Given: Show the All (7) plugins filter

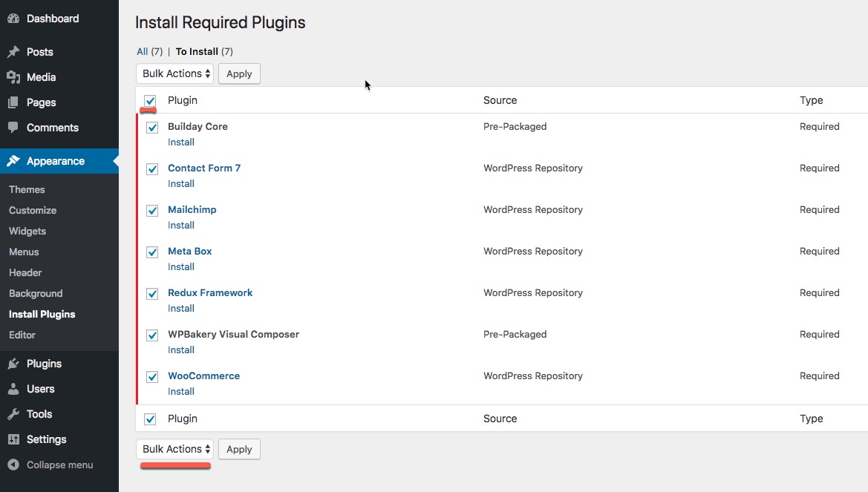Looking at the screenshot, I should tap(149, 51).
